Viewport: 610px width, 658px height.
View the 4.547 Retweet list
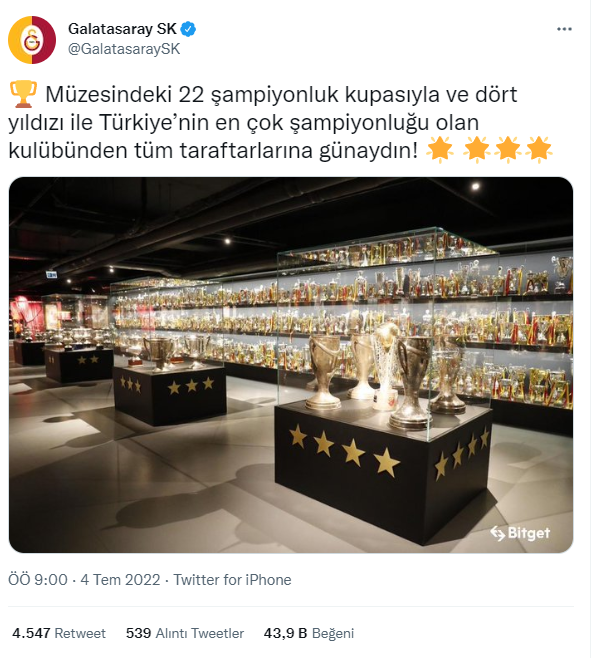[x=59, y=633]
